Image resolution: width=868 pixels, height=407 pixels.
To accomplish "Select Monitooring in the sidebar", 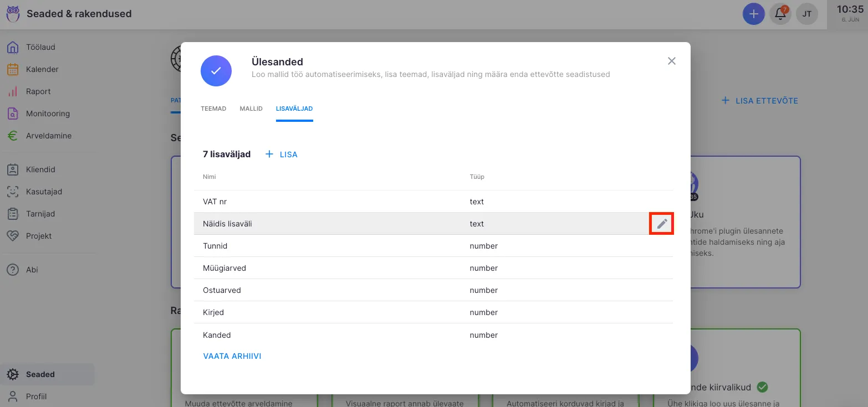I will pos(47,114).
